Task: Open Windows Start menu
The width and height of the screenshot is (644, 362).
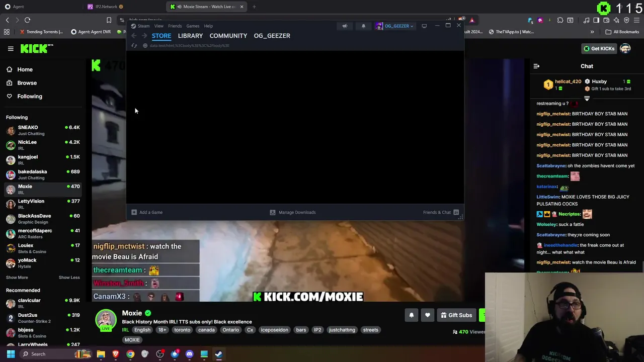Action: coord(11,354)
